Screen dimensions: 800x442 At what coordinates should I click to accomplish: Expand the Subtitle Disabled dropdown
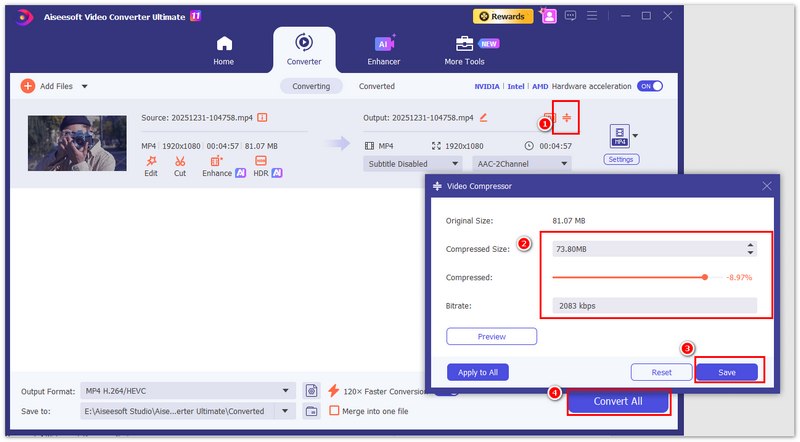412,164
